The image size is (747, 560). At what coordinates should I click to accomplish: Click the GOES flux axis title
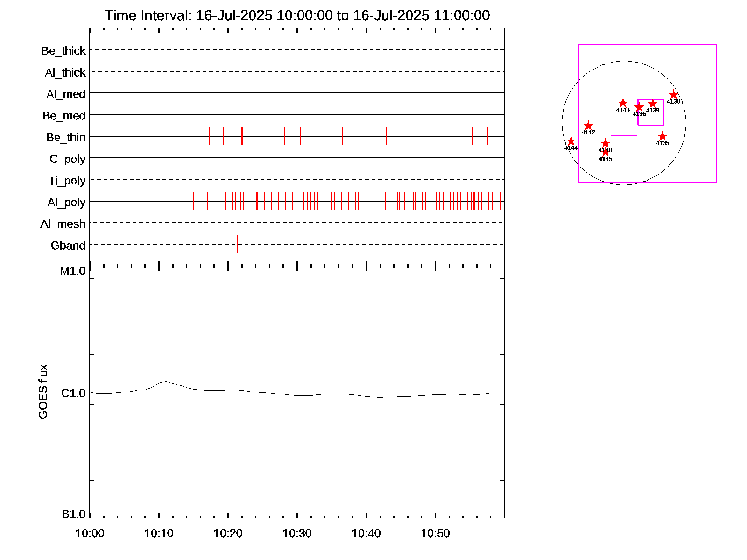pyautogui.click(x=43, y=392)
